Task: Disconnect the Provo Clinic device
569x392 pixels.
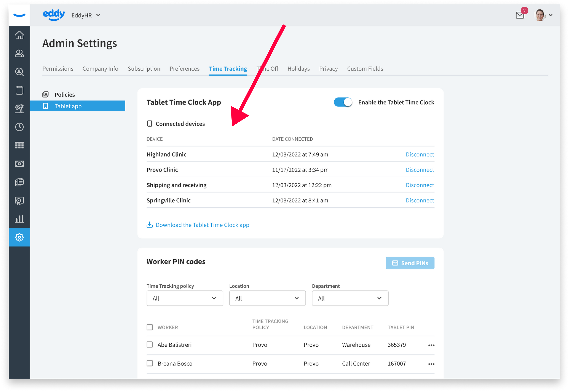Action: 420,170
